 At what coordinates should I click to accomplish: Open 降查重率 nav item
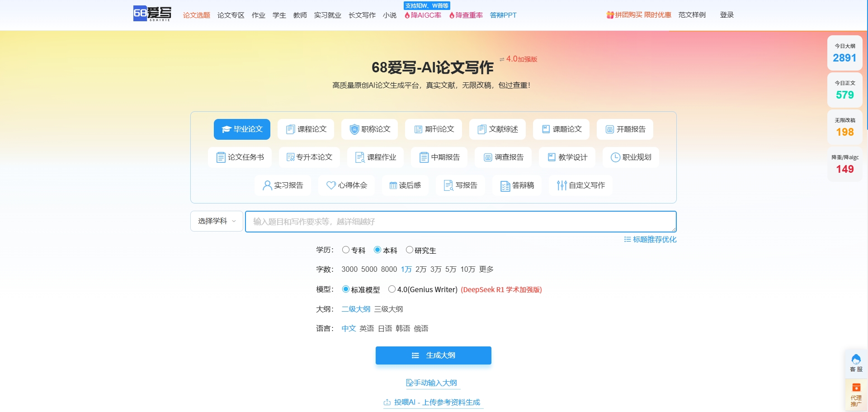point(466,15)
